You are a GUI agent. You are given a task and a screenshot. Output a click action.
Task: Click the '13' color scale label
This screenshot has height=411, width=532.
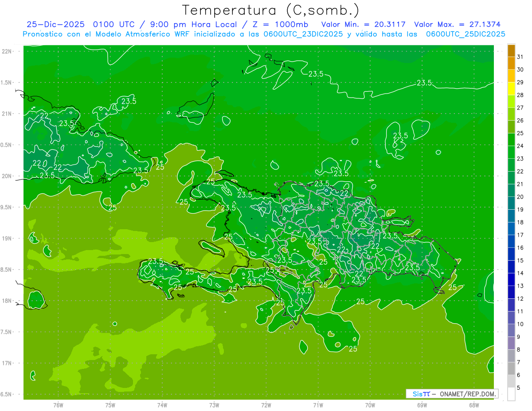pos(520,286)
